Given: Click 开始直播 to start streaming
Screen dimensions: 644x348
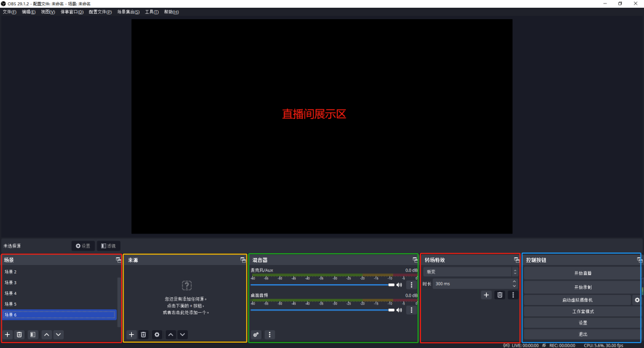Looking at the screenshot, I should 583,273.
